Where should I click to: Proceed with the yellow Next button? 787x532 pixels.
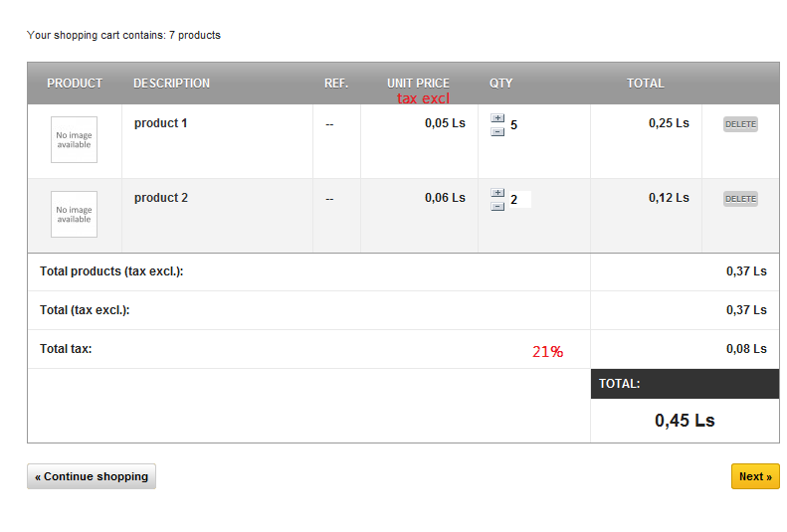(755, 476)
